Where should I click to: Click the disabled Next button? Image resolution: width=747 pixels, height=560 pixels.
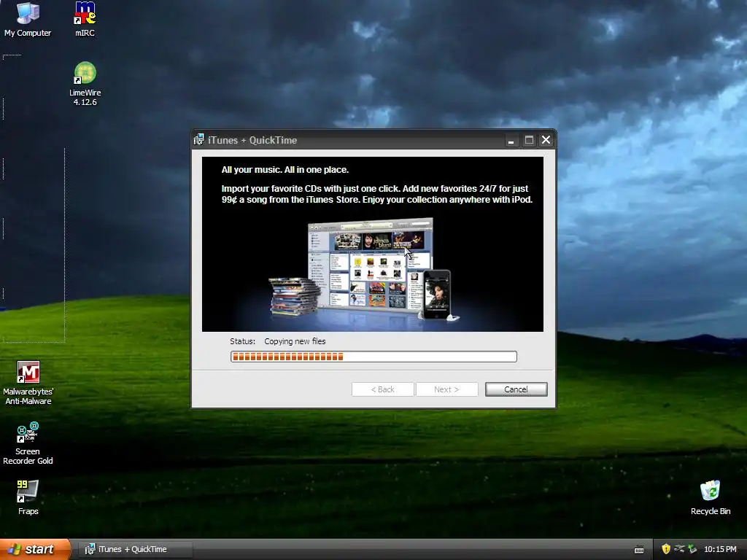click(446, 389)
